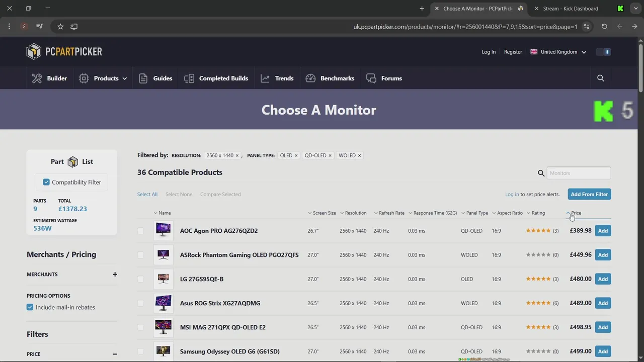Image resolution: width=644 pixels, height=362 pixels.
Task: Sort by Screen Size column
Action: [x=322, y=213]
